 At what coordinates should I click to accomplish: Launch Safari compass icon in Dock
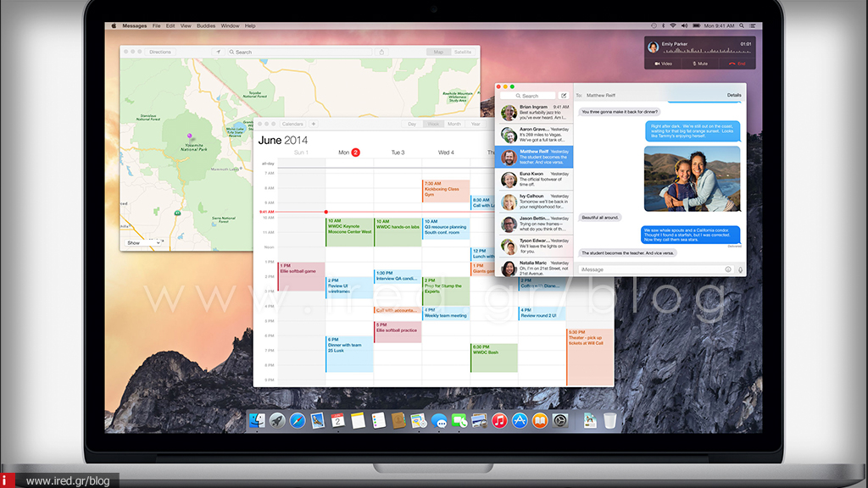point(298,421)
